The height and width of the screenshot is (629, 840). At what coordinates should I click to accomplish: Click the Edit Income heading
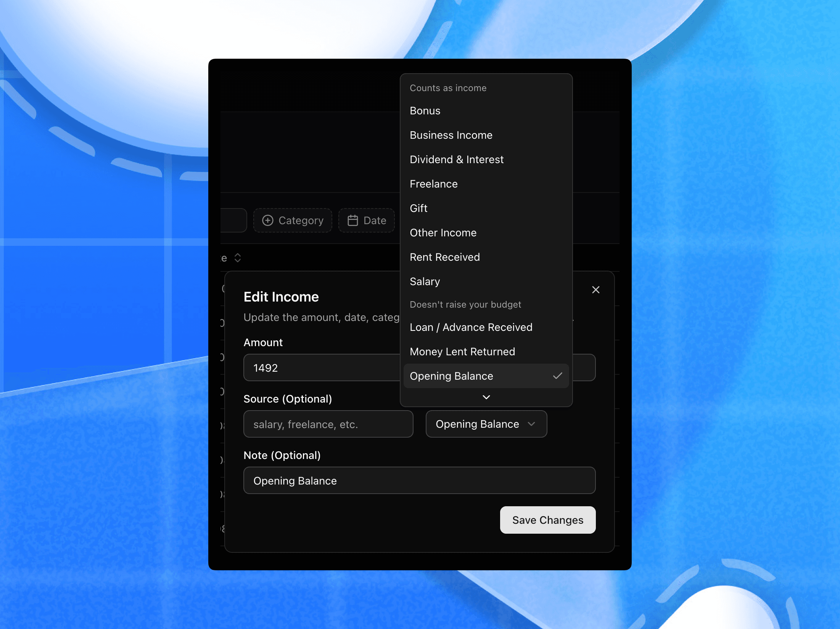coord(281,297)
